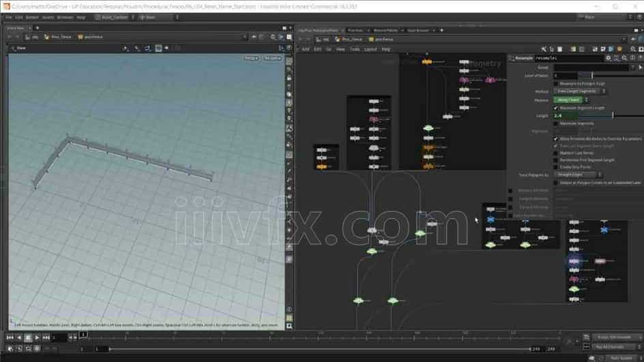Click sticky note icon in network toolbar

(x=573, y=49)
